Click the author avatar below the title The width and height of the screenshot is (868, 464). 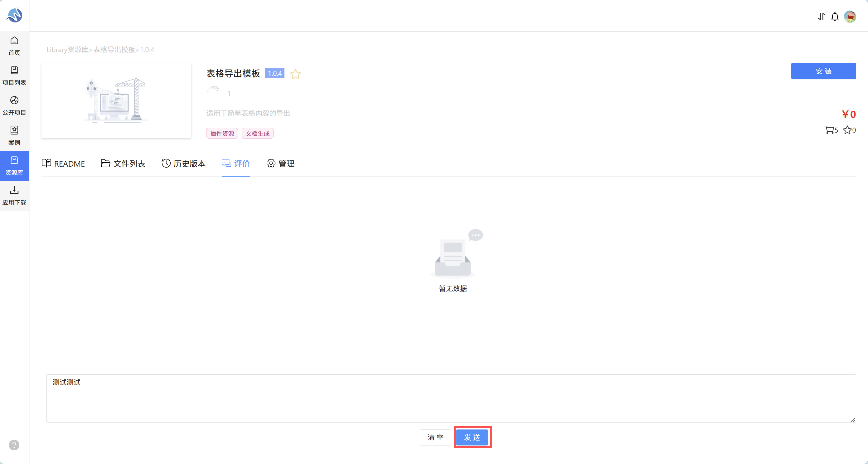[214, 93]
